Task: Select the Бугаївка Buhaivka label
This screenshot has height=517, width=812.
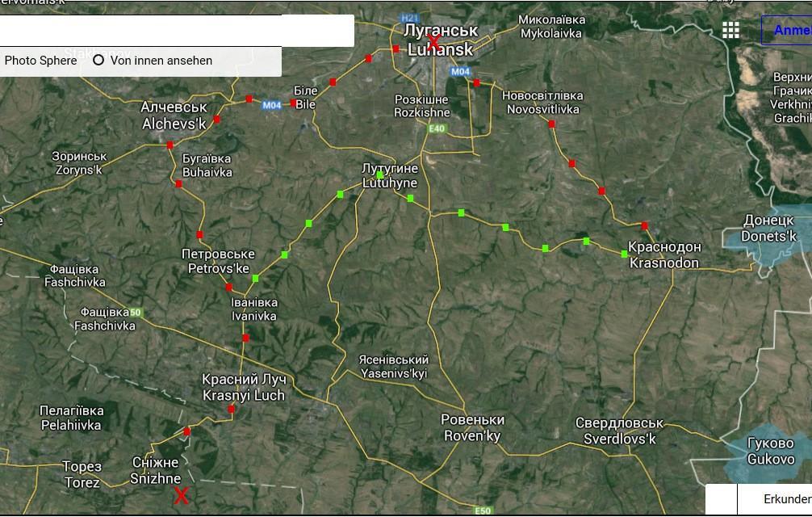Action: tap(207, 166)
